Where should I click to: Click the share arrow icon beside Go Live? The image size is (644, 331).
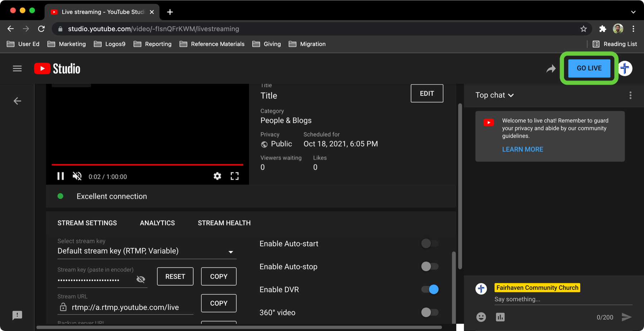coord(551,69)
